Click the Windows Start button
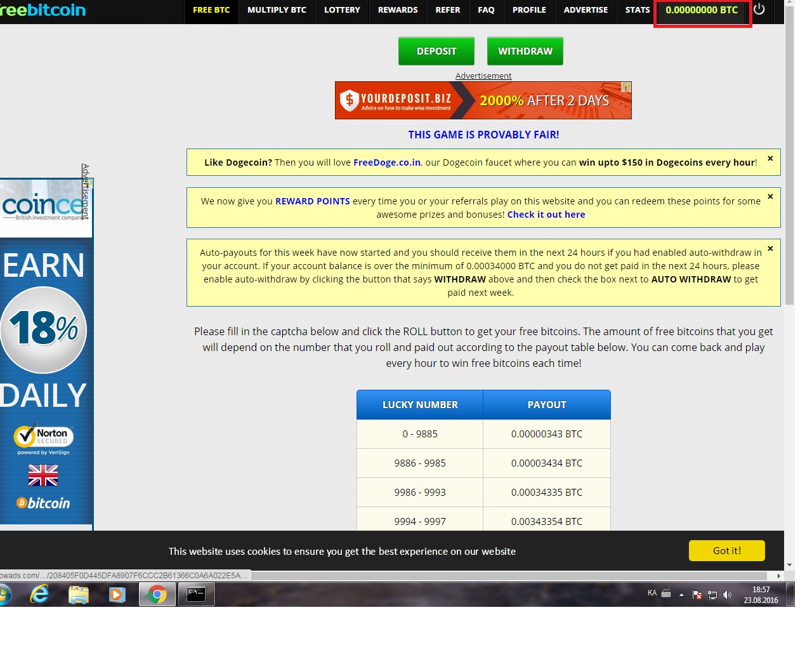This screenshot has height=650, width=812. tap(4, 595)
